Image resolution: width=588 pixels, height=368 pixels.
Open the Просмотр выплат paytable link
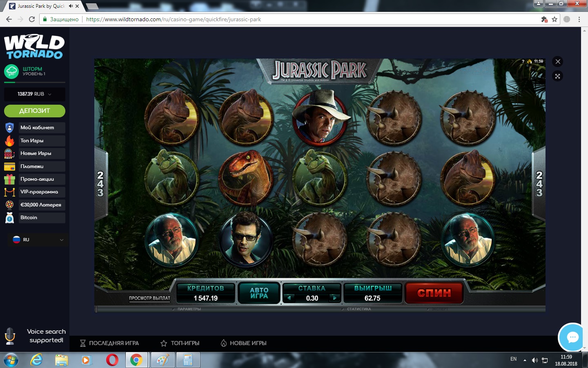pos(149,298)
